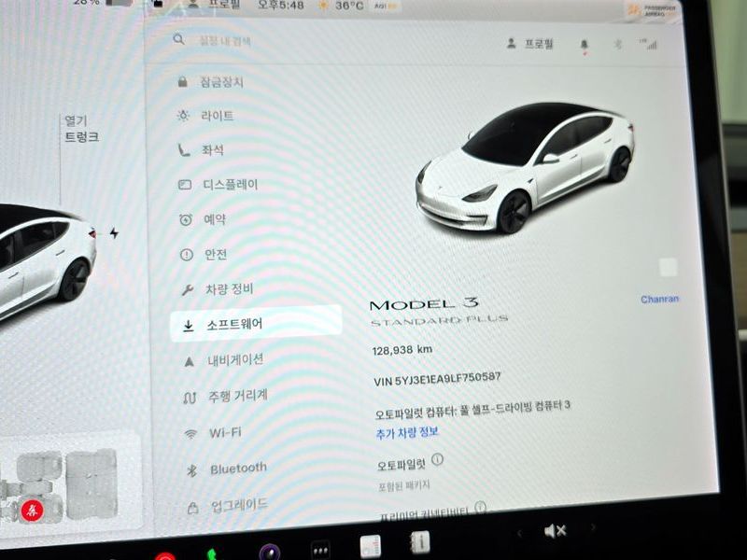Open the purple camera app in dock
Screen dimensions: 747x560
tap(269, 552)
